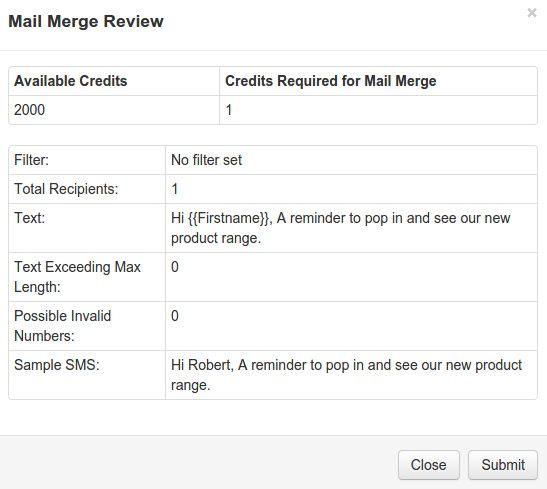Click the 'No filter set' value
The image size is (547, 489).
[x=207, y=160]
